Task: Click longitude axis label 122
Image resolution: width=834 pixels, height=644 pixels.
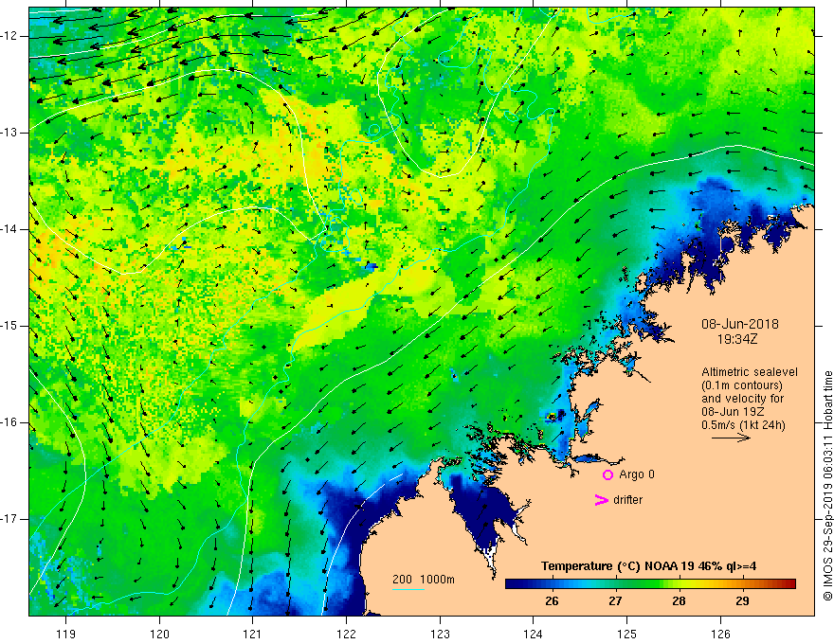Action: (346, 634)
